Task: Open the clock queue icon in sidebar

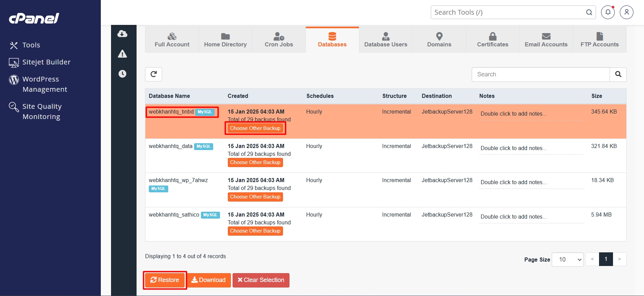Action: [122, 74]
